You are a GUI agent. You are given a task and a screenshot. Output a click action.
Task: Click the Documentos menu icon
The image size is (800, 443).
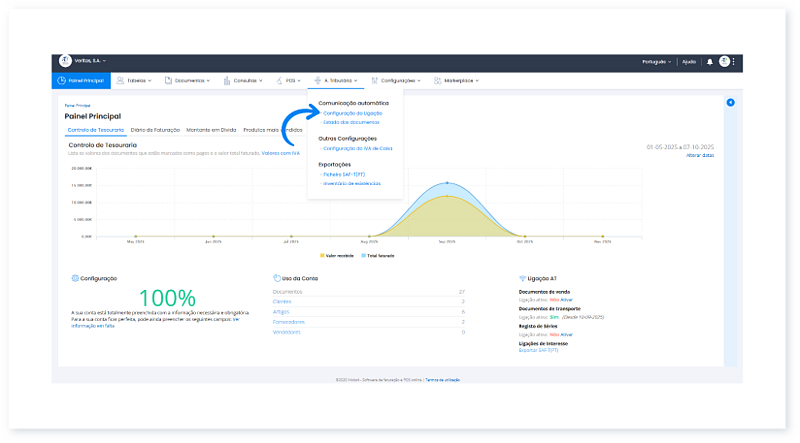169,81
